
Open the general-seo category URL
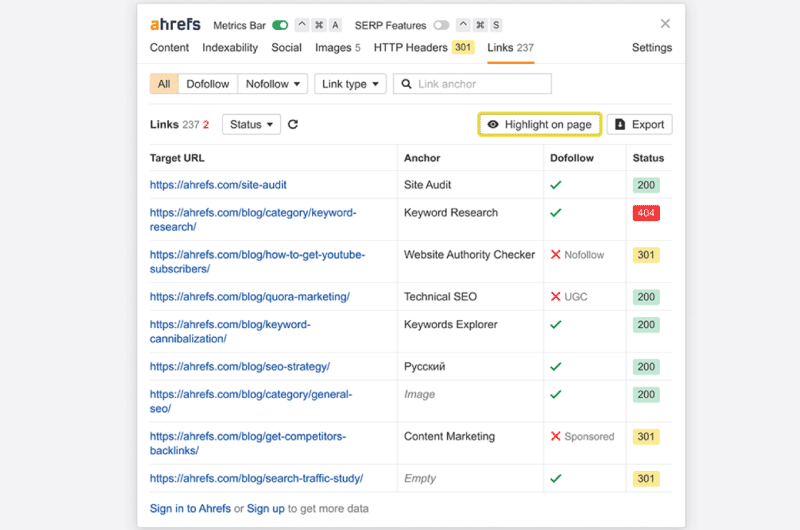tap(251, 401)
